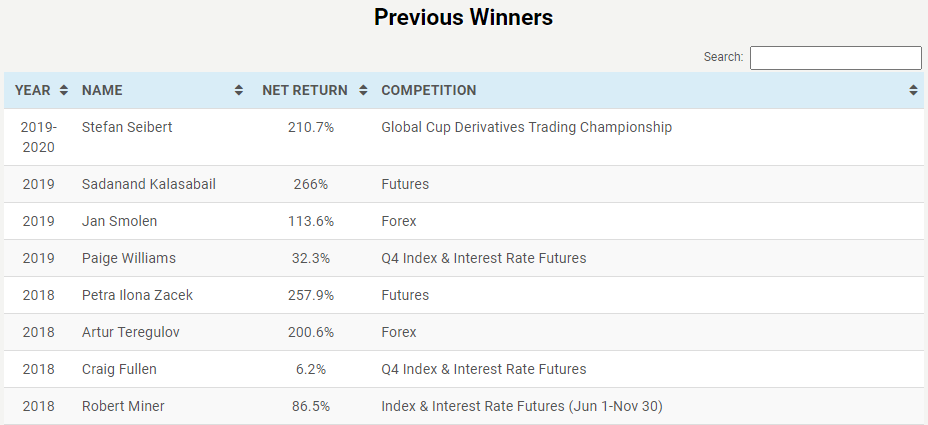Click the YEAR column header
Image resolution: width=928 pixels, height=425 pixels.
pyautogui.click(x=33, y=91)
